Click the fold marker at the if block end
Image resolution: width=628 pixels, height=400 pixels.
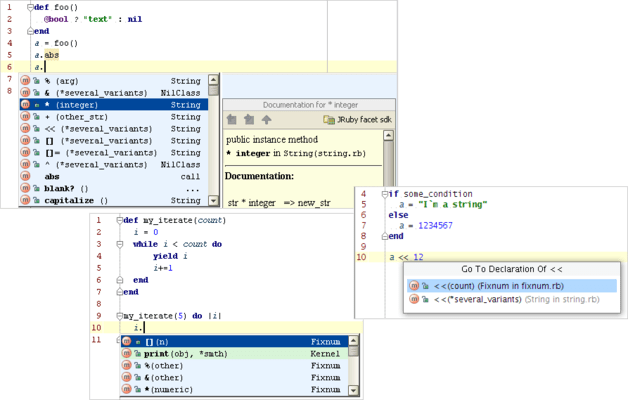point(384,236)
